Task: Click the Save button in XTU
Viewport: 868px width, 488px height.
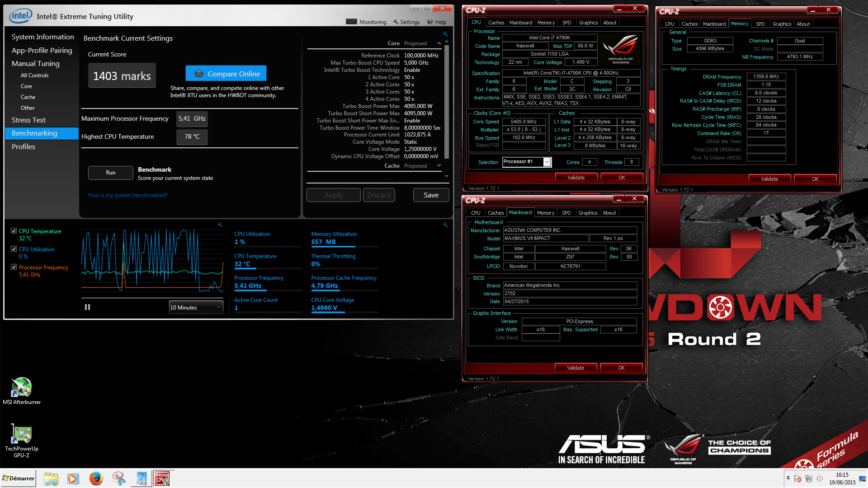Action: coord(431,195)
